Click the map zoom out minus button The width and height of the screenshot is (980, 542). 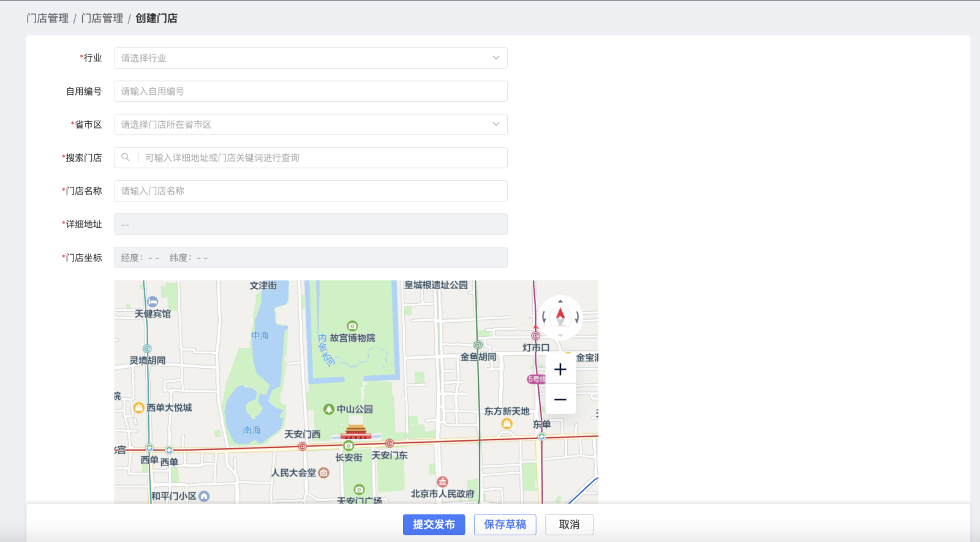[560, 399]
